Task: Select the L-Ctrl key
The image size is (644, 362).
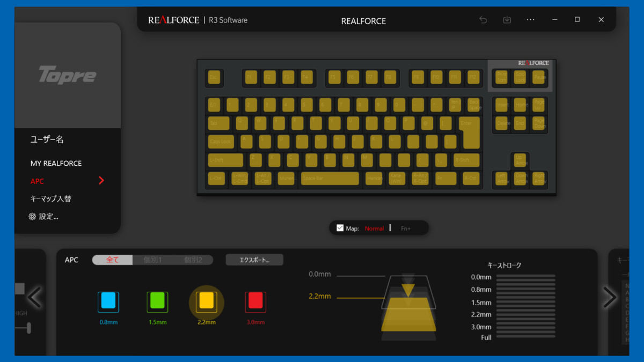Action: [x=216, y=179]
